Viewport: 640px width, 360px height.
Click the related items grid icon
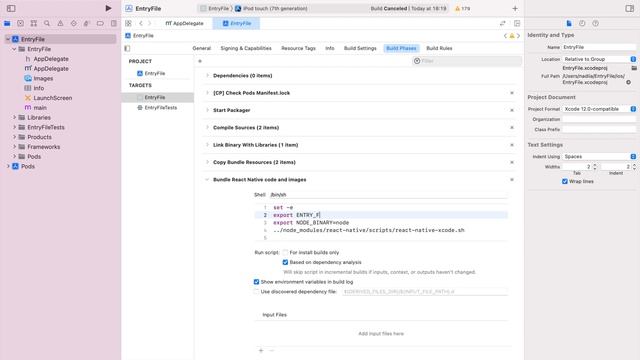coord(128,23)
